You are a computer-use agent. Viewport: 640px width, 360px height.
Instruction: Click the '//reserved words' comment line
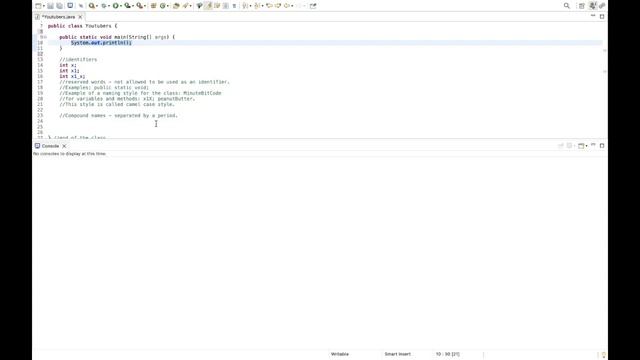click(x=144, y=82)
